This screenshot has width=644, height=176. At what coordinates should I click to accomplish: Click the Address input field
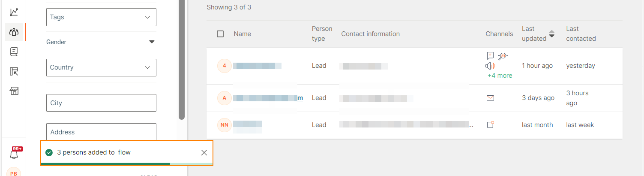101,132
